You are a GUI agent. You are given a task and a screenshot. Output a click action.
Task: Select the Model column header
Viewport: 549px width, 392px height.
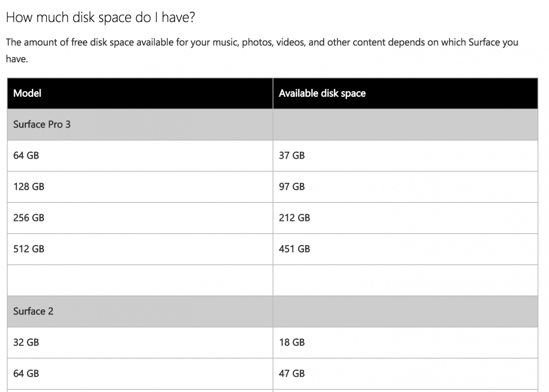click(140, 93)
